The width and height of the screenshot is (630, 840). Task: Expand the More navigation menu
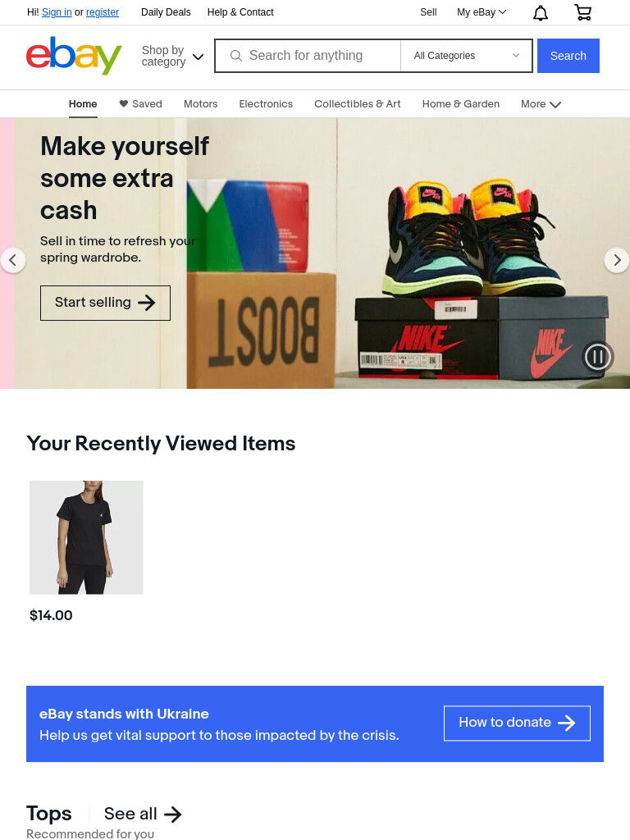pyautogui.click(x=541, y=104)
